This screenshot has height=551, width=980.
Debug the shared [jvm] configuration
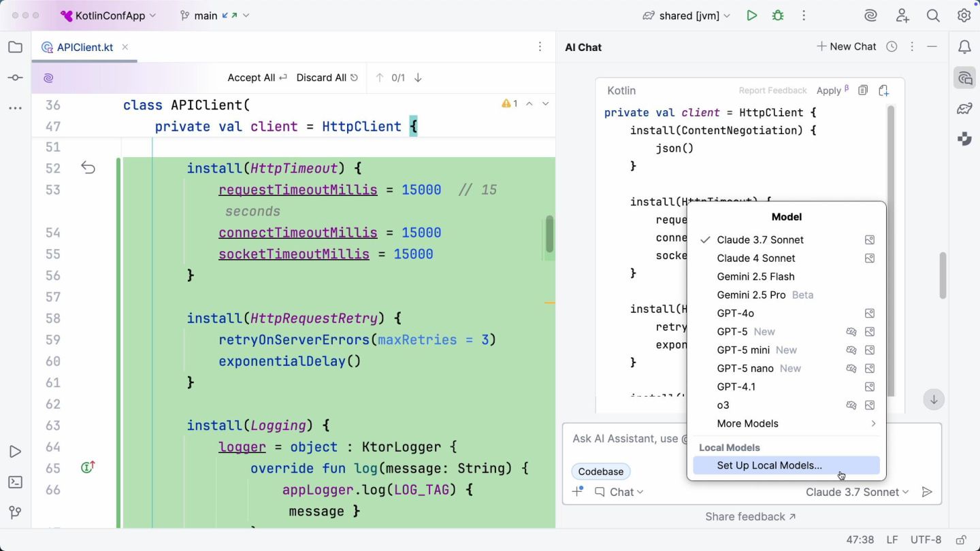(778, 15)
